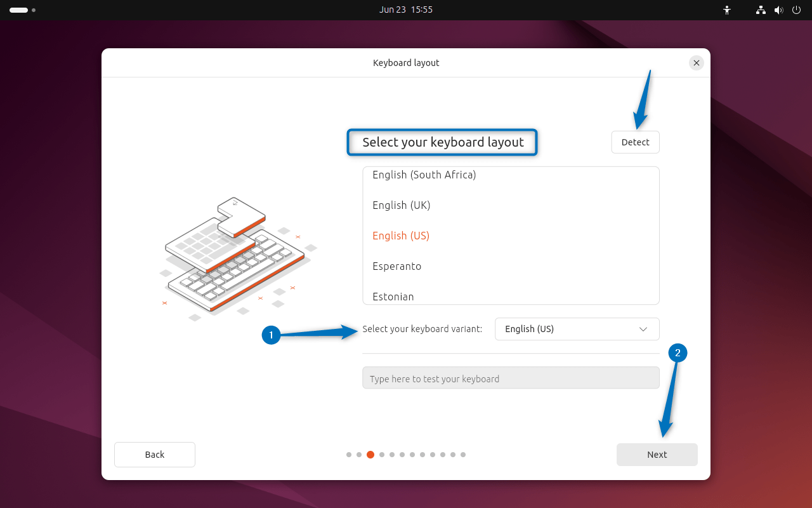The width and height of the screenshot is (812, 508).
Task: Expand the English (US) variant selector chevron
Action: tap(643, 329)
